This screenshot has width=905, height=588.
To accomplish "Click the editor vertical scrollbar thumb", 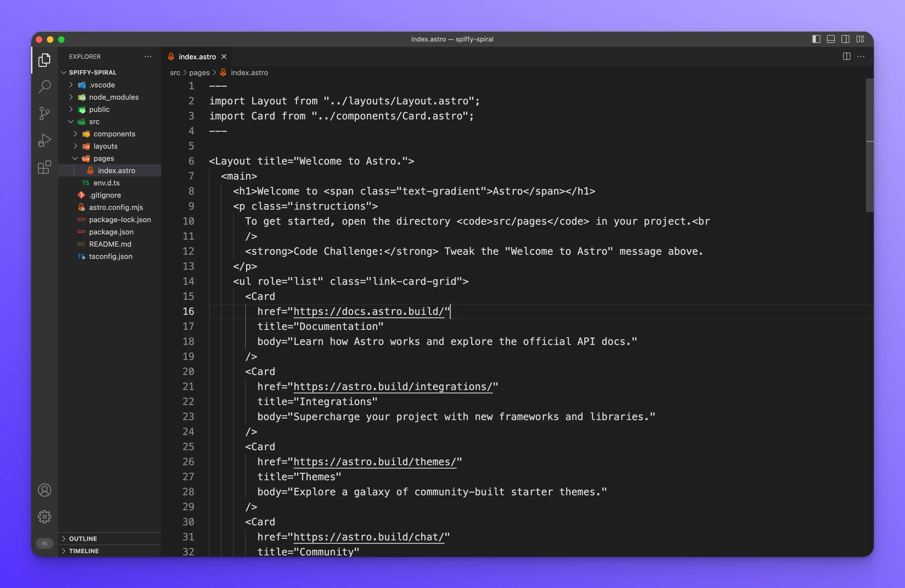I will [x=869, y=145].
